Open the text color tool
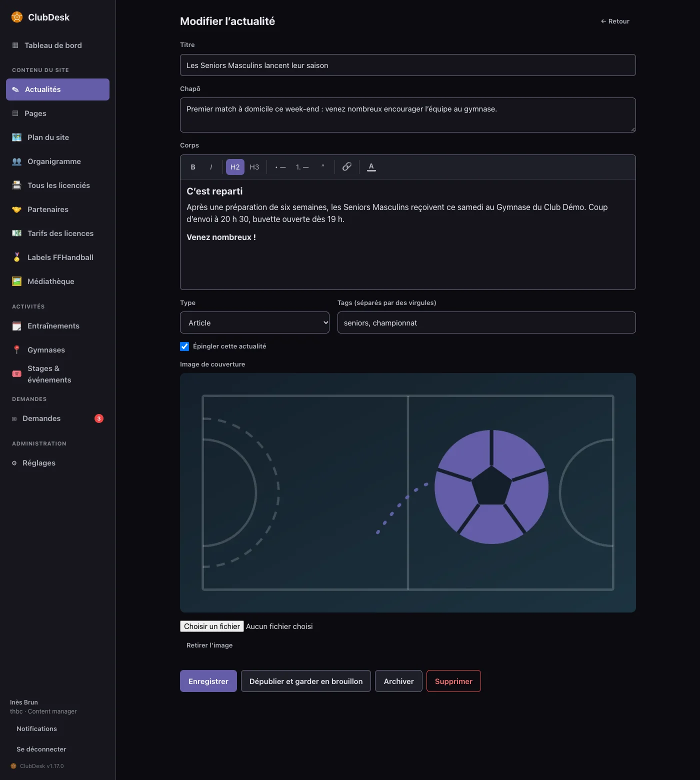Viewport: 700px width, 780px height. (x=371, y=167)
